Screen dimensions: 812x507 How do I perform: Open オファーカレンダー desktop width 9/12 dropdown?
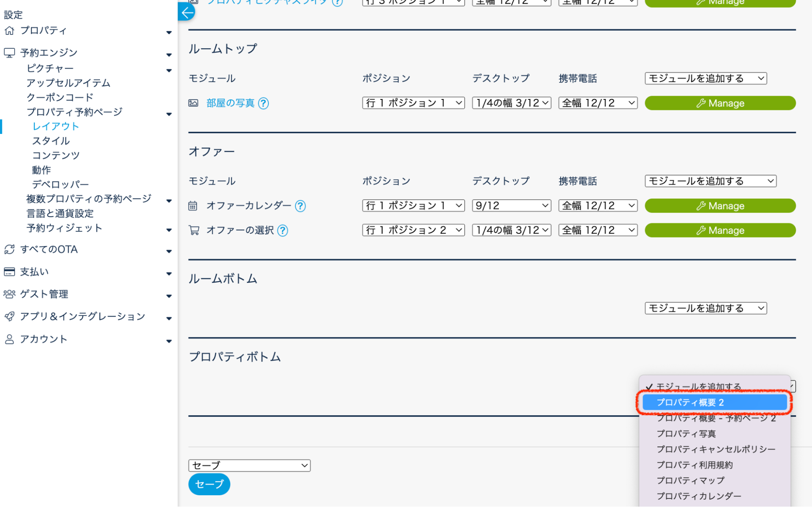tap(511, 206)
